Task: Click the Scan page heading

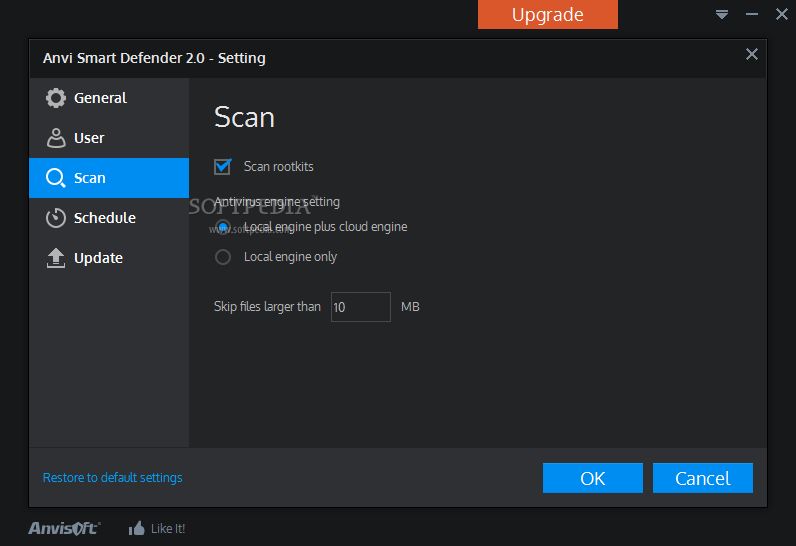Action: click(x=244, y=117)
